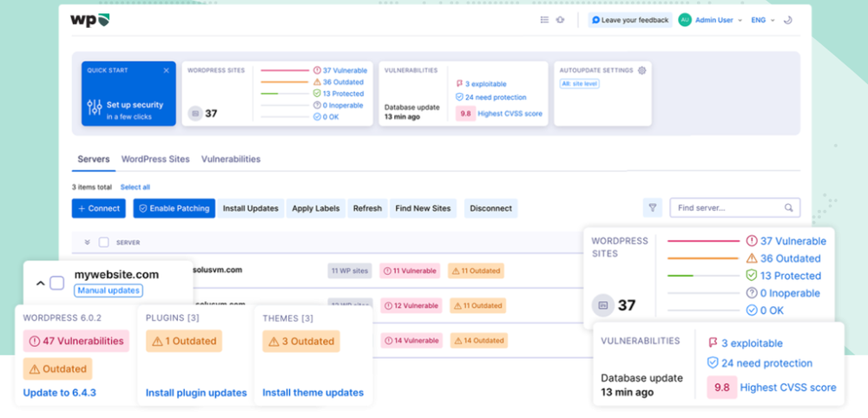Click Leave your feedback button
This screenshot has width=868, height=418.
click(x=630, y=20)
